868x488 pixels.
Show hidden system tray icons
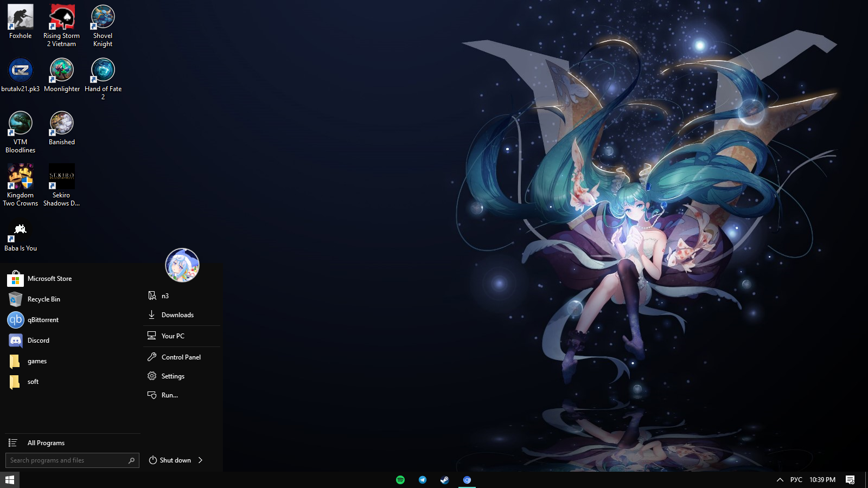(780, 480)
